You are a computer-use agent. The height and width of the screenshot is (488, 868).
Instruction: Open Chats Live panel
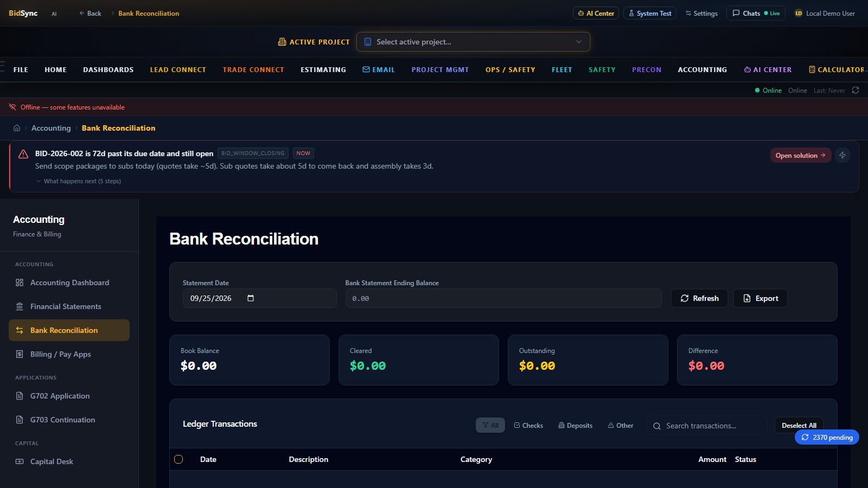pos(756,13)
